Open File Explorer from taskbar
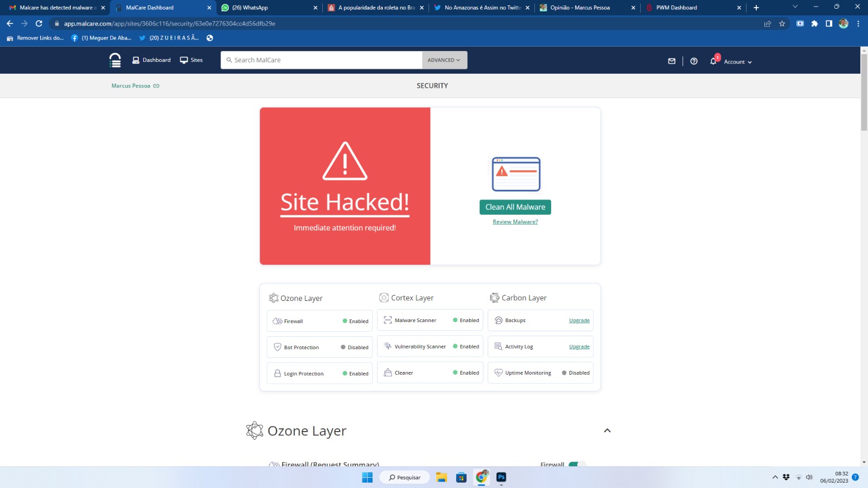This screenshot has height=488, width=868. point(442,477)
